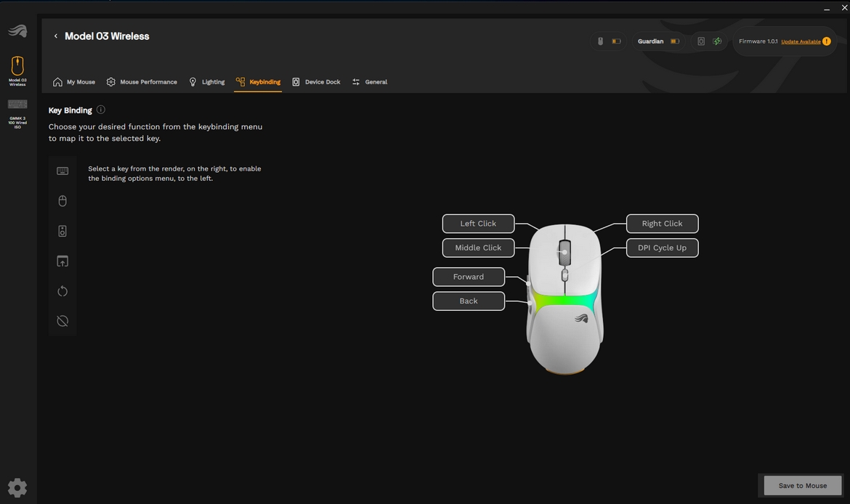Open launch application binding icon
Viewport: 850px width, 504px height.
coord(62,261)
